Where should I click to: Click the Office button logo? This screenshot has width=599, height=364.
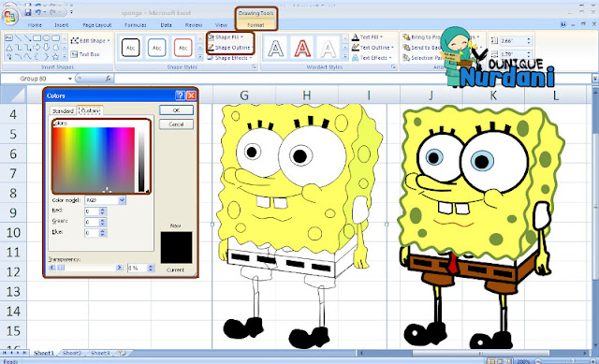(x=9, y=17)
